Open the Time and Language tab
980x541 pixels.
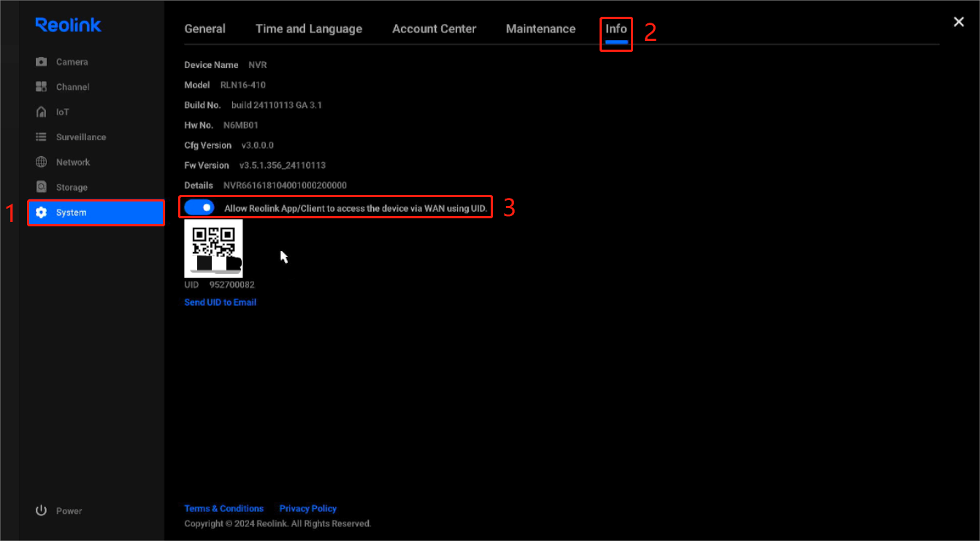point(309,28)
